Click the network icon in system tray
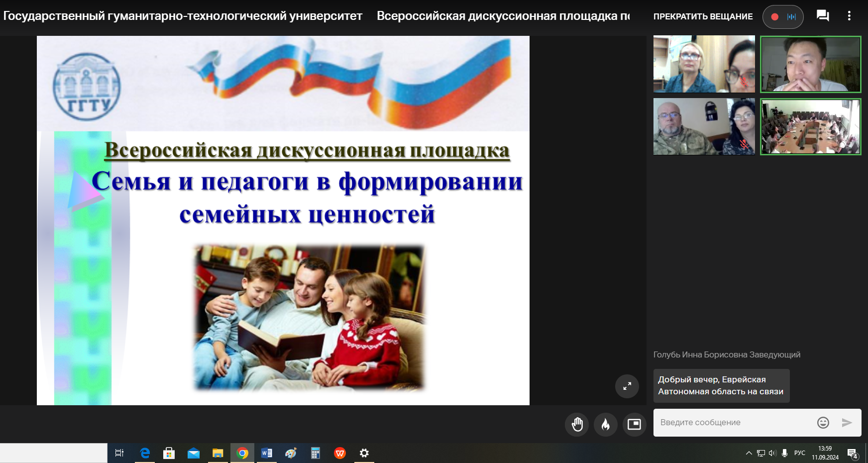 (x=761, y=453)
